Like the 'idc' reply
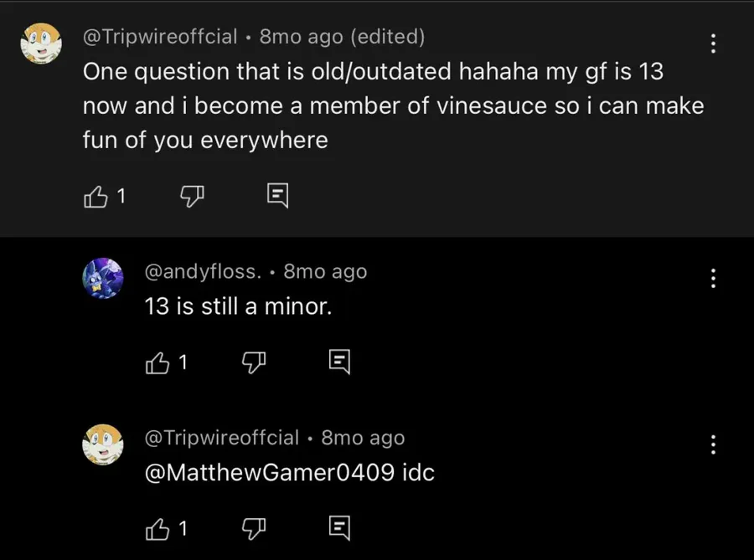Screen dimensions: 754x560 pos(158,528)
